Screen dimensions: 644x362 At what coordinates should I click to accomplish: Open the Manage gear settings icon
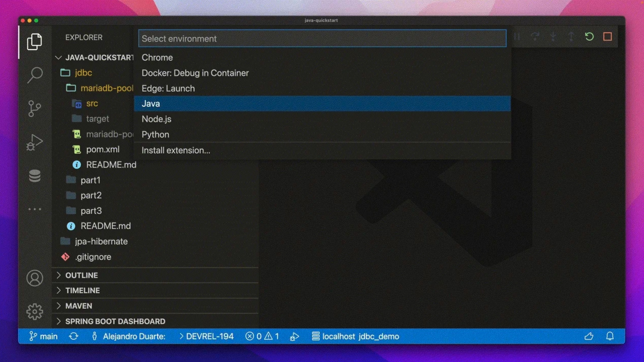(35, 311)
